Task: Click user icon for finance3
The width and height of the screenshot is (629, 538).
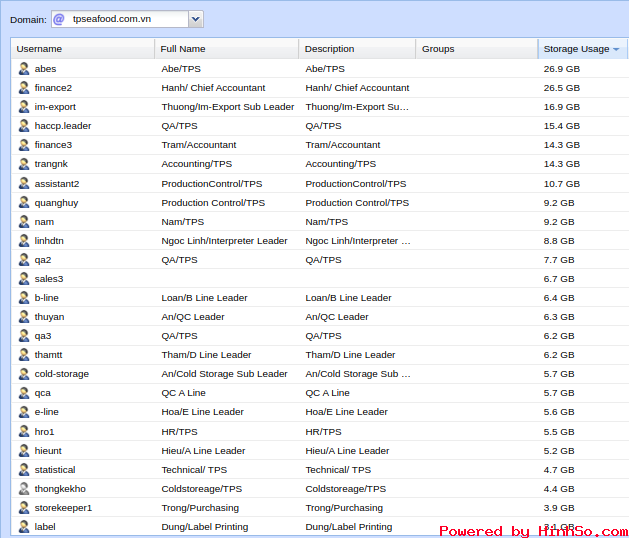Action: pyautogui.click(x=24, y=144)
